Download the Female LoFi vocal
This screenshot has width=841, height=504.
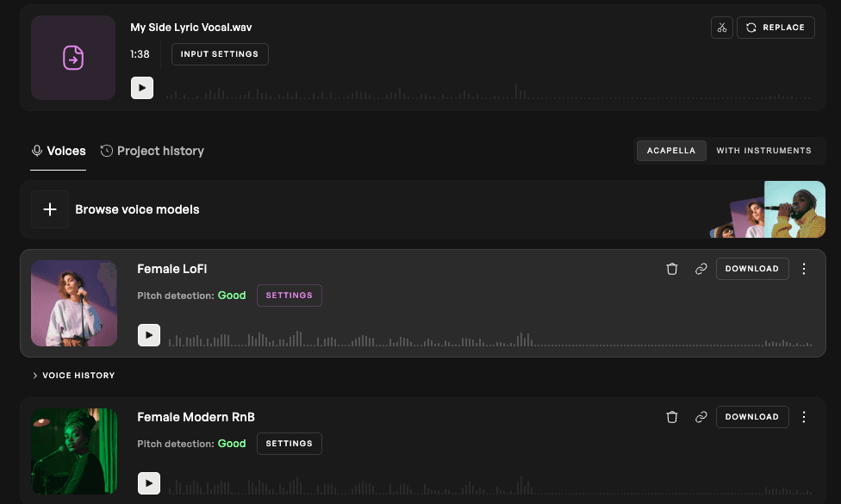coord(752,269)
